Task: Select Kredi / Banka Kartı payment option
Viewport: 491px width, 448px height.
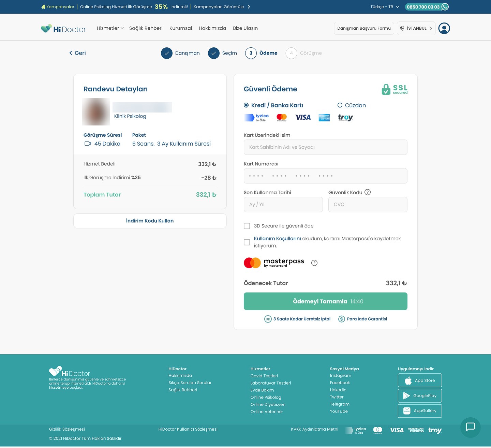Action: point(246,105)
